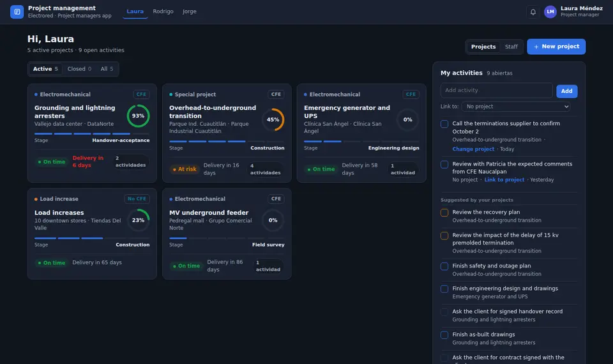Open 'Emergency generator and UPS' project title
This screenshot has height=364, width=613.
click(347, 112)
